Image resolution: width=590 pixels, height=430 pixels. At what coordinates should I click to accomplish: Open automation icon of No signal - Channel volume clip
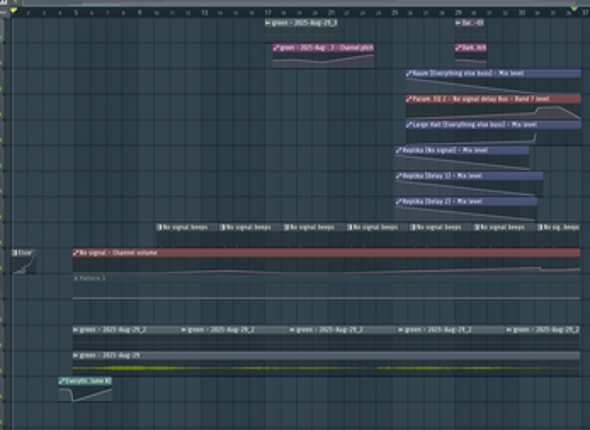(76, 253)
